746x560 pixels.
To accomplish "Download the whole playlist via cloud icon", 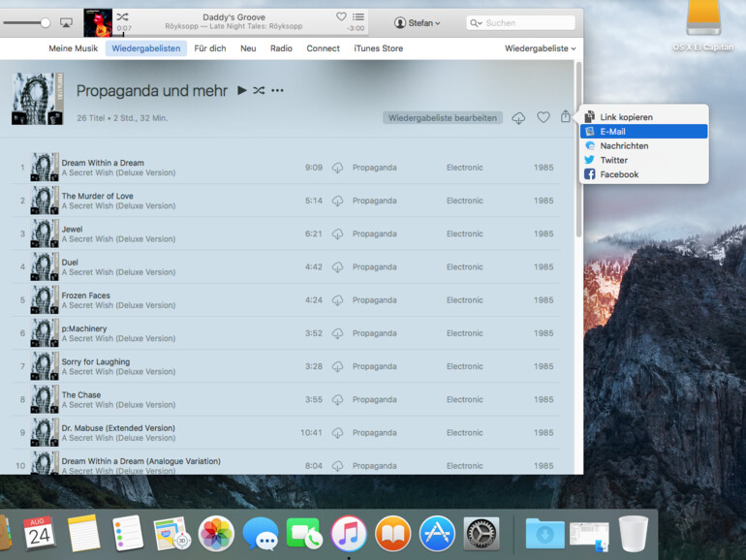I will [x=518, y=117].
